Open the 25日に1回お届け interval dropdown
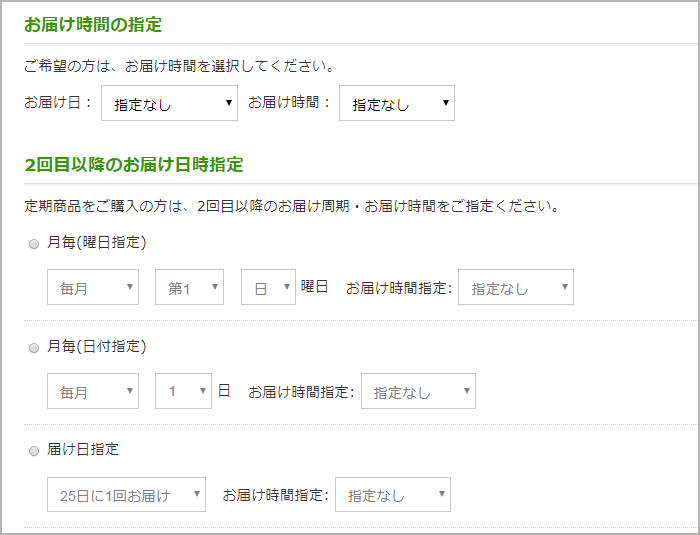Screen dimensions: 700x535 tap(126, 495)
